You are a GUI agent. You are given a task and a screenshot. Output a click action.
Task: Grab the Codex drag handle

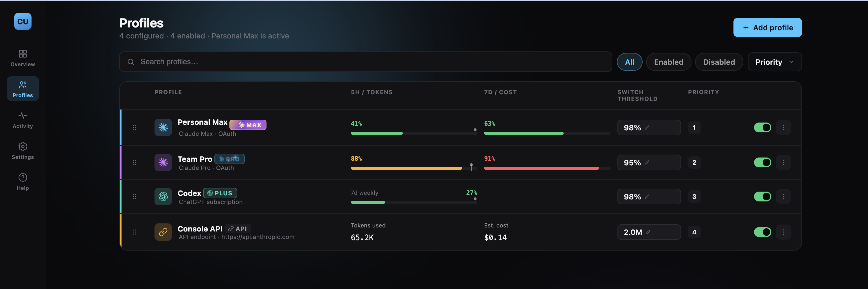[134, 197]
